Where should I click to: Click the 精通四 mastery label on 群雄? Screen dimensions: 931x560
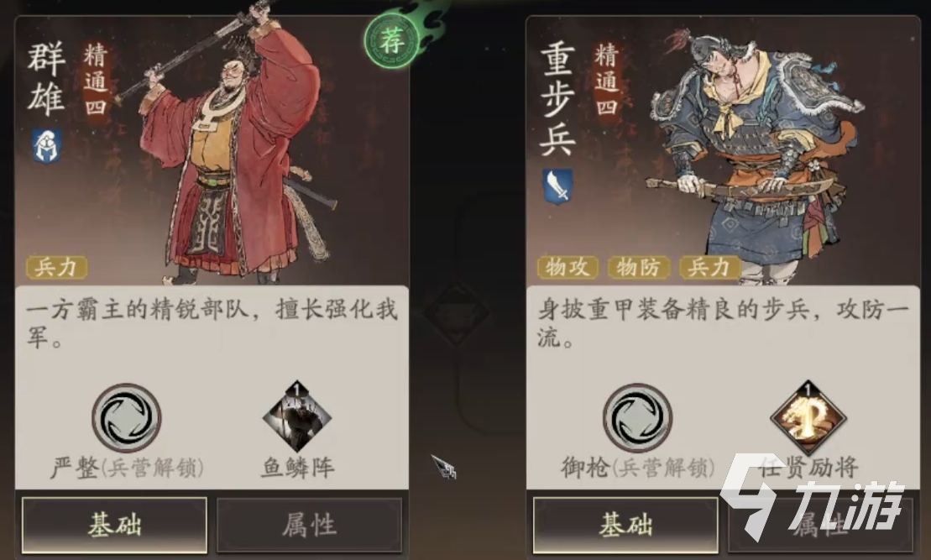point(95,80)
